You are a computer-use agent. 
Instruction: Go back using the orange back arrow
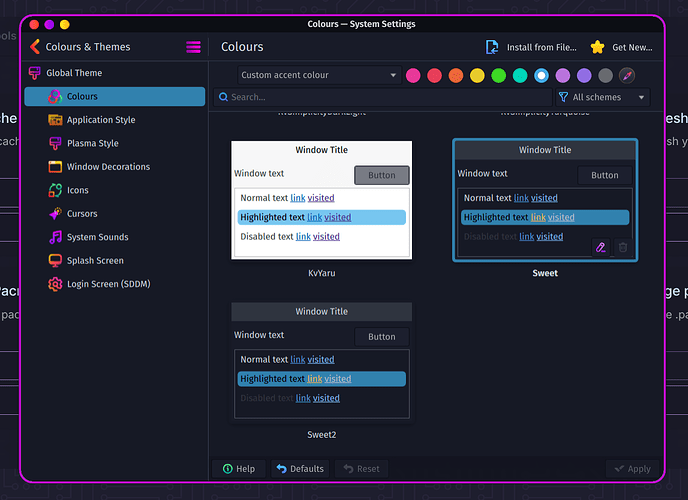click(35, 47)
